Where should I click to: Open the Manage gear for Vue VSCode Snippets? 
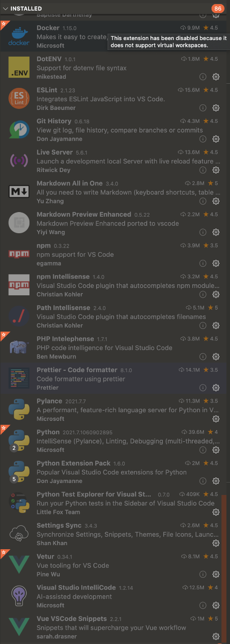216,636
